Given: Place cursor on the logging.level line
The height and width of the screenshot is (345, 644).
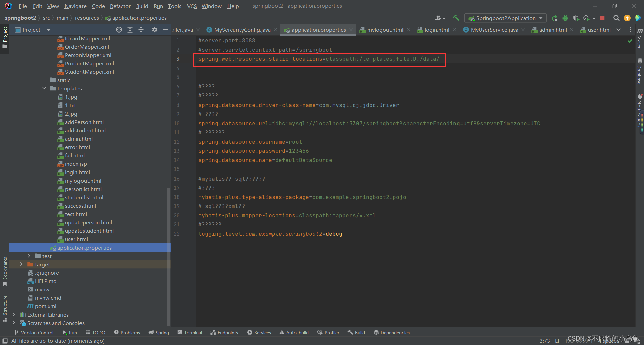Looking at the screenshot, I should click(x=270, y=234).
